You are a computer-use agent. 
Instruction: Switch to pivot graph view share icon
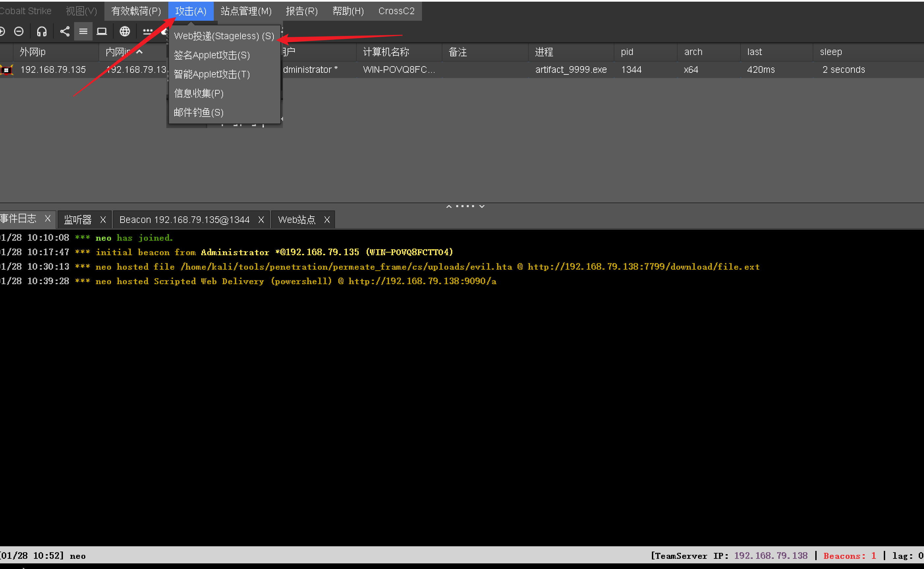pyautogui.click(x=65, y=32)
